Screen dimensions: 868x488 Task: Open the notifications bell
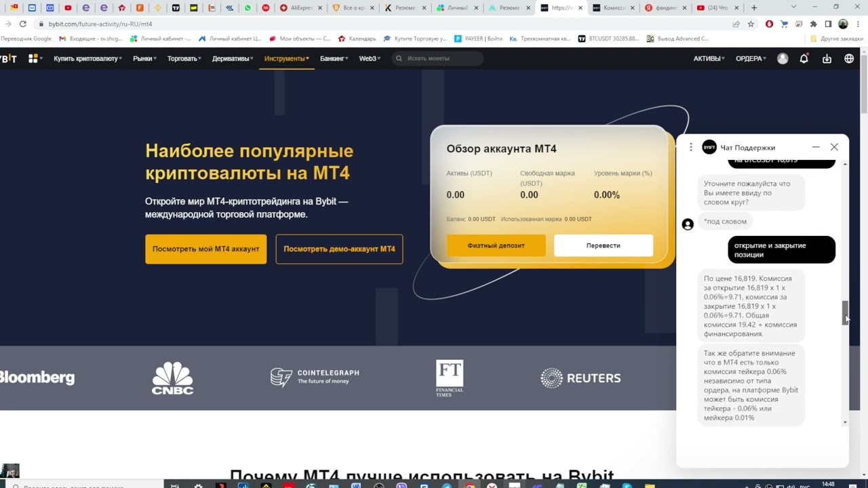804,58
